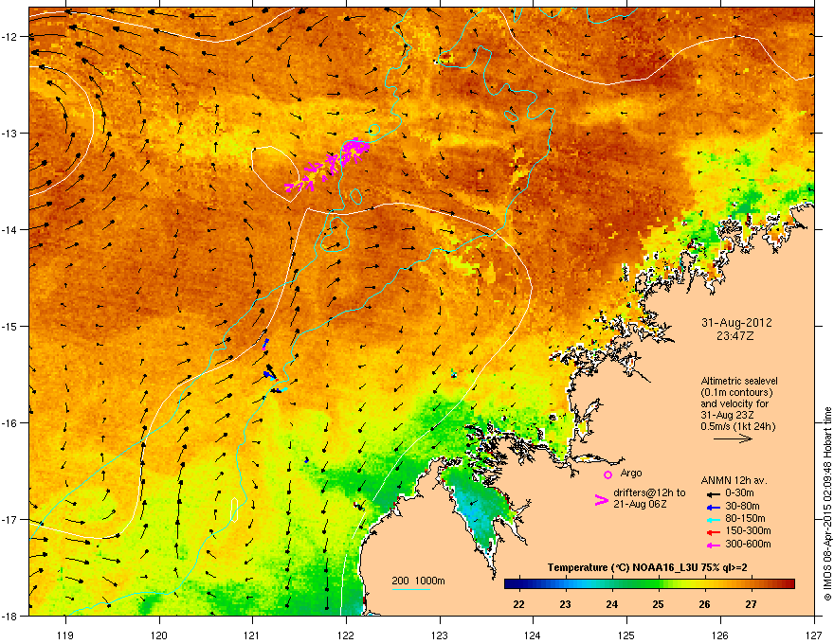Click the '0.5m/s (1kt 24h)' text
834x644 pixels.
click(x=737, y=426)
